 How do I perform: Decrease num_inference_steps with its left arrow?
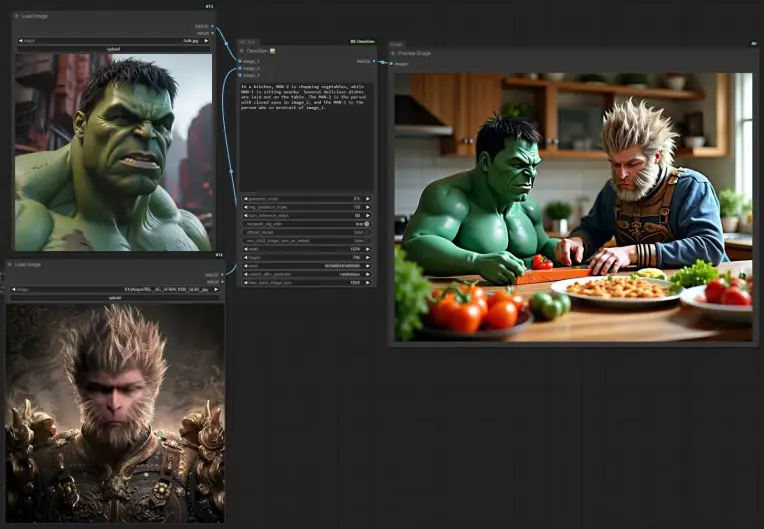pyautogui.click(x=245, y=215)
